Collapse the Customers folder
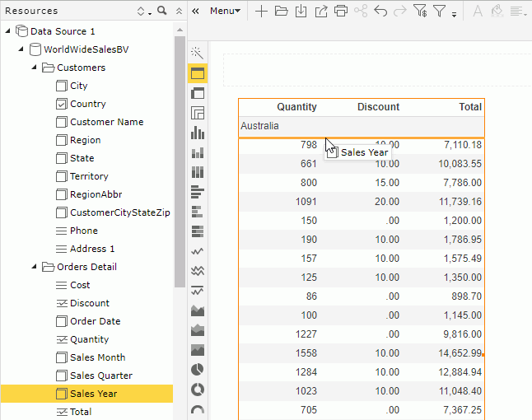Viewport: 532px width, 420px height. coord(34,68)
